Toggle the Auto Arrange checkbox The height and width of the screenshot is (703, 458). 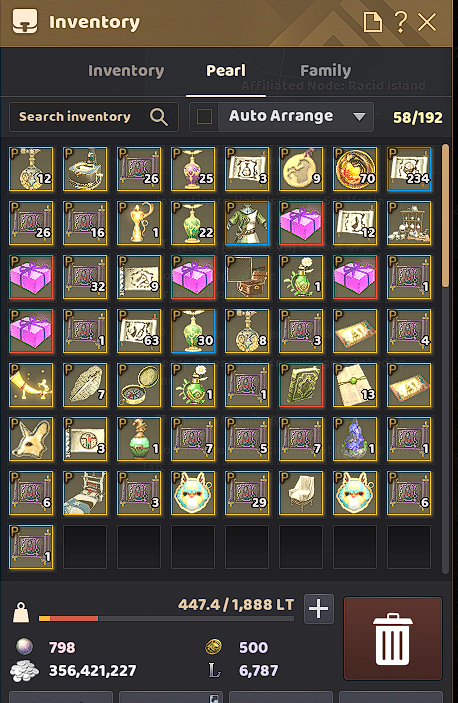204,117
